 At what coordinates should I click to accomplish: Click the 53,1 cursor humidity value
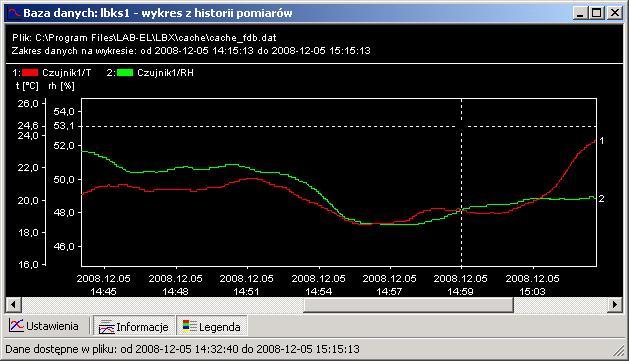coord(64,126)
